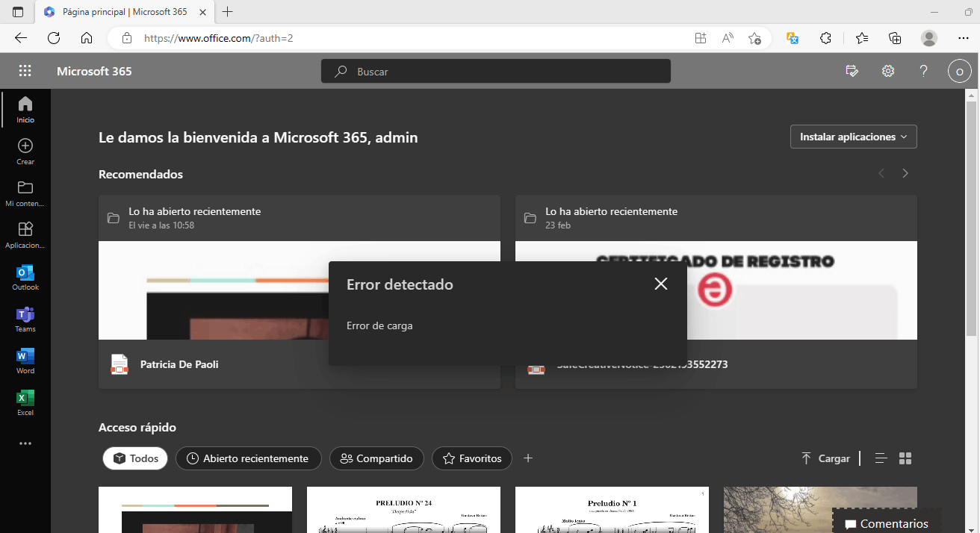Click the Buscar search field
This screenshot has height=533, width=980.
(x=496, y=72)
